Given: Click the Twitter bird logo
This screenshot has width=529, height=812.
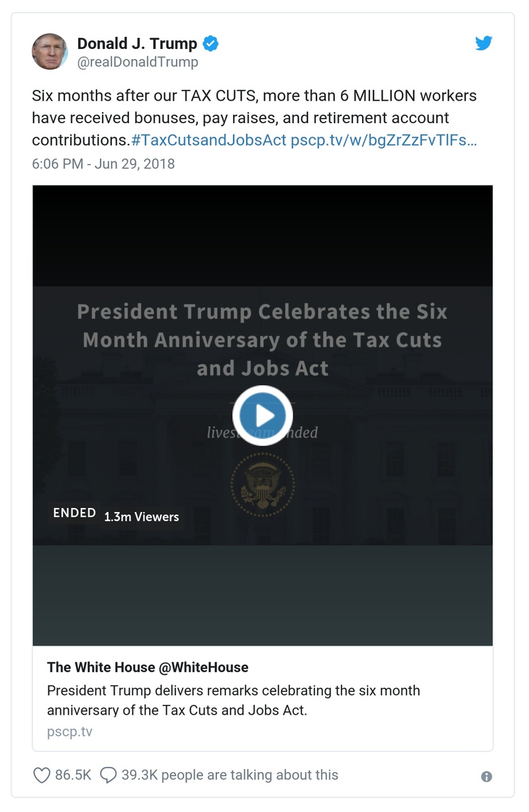Looking at the screenshot, I should (484, 42).
